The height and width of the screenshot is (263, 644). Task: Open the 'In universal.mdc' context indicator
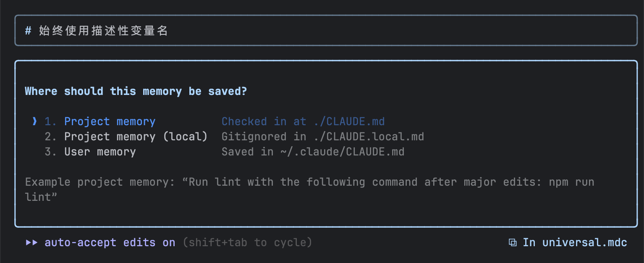point(574,243)
